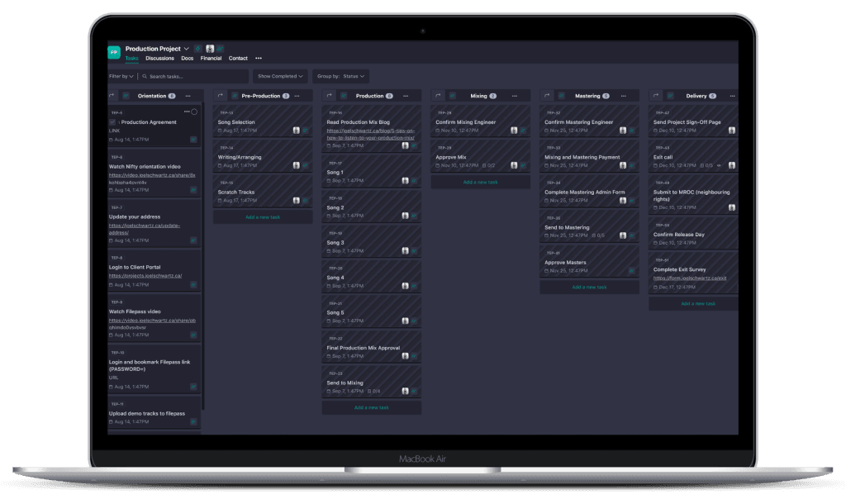
Task: Mark Production Agreement task complete via circle
Action: (194, 112)
